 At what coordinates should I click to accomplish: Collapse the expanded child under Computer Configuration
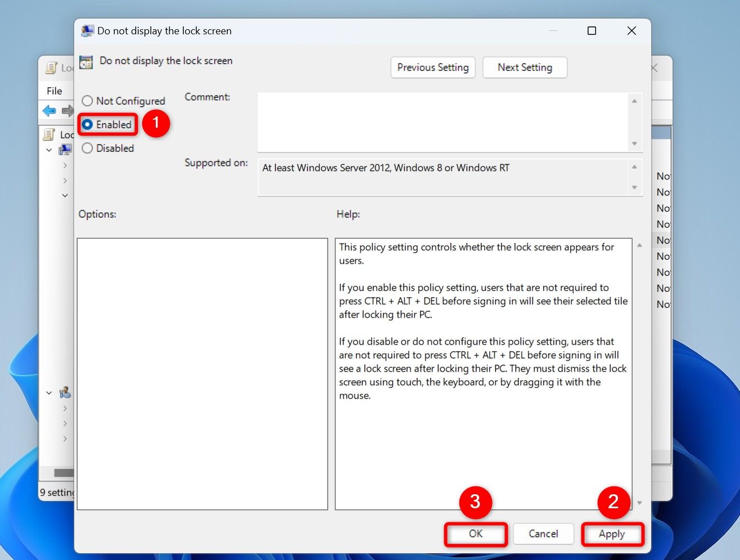pos(65,195)
